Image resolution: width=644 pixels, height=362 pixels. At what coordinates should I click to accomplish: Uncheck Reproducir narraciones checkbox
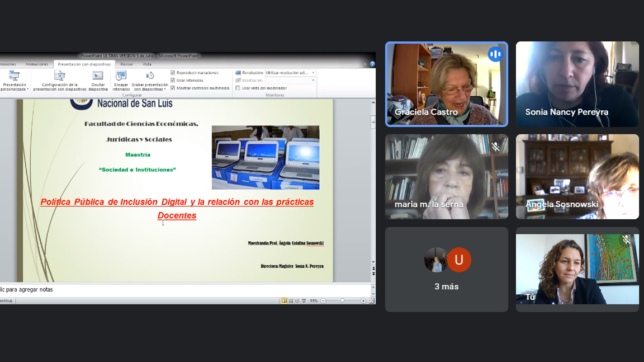click(173, 73)
